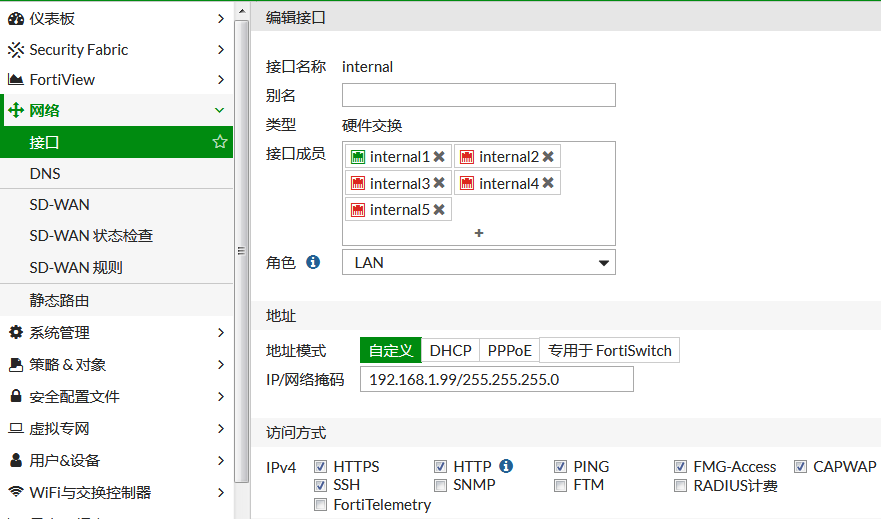Viewport: 881px width, 519px height.
Task: Click the red internal5 port icon
Action: pyautogui.click(x=358, y=210)
